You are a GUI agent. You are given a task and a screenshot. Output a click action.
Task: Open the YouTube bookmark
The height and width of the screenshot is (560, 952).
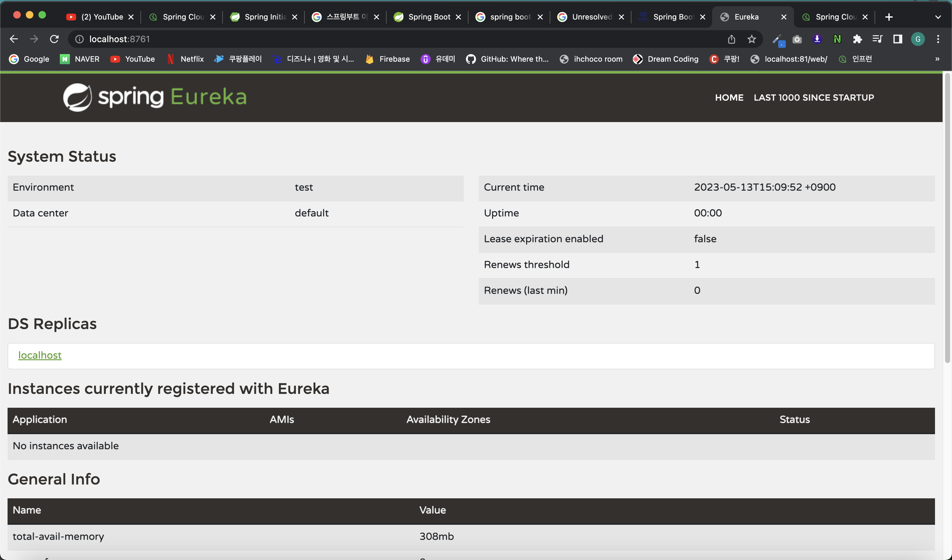(133, 59)
